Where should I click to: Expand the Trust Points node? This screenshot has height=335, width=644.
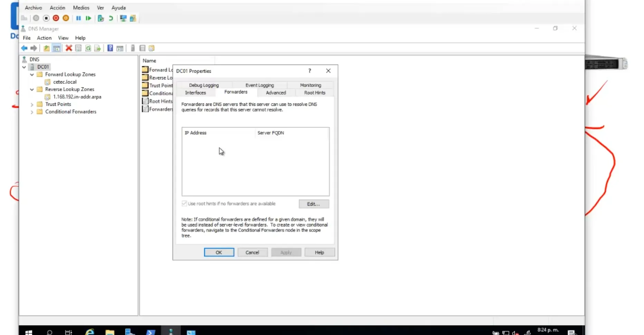tap(32, 105)
